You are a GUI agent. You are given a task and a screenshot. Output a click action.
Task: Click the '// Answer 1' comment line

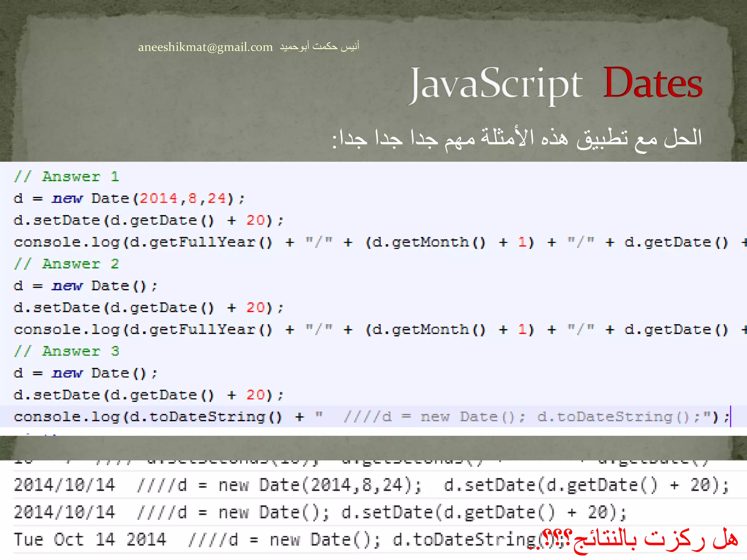tap(66, 177)
